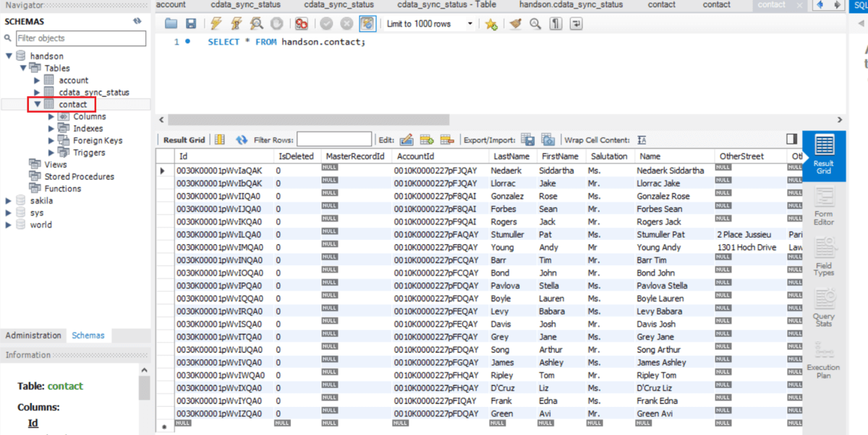Screen dimensions: 868x435
Task: Toggle stop-on-error execution mode
Action: click(302, 24)
